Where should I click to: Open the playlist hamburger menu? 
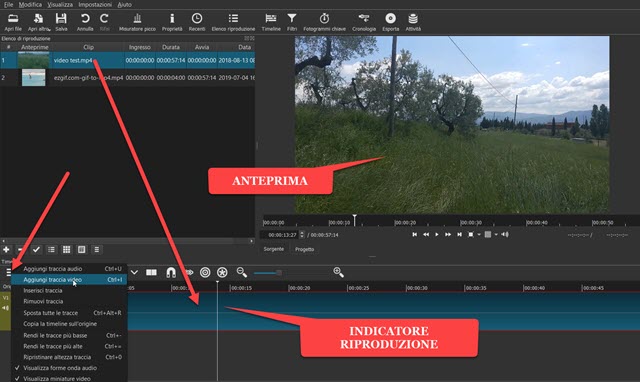97,249
